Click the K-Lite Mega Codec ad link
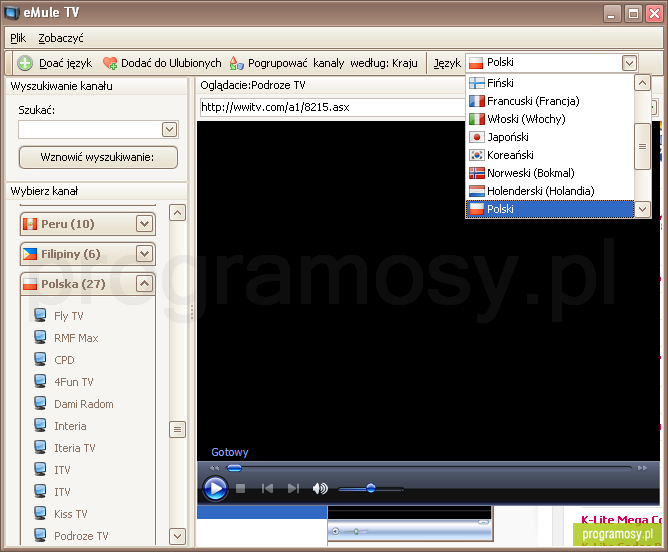The height and width of the screenshot is (552, 668). (621, 519)
